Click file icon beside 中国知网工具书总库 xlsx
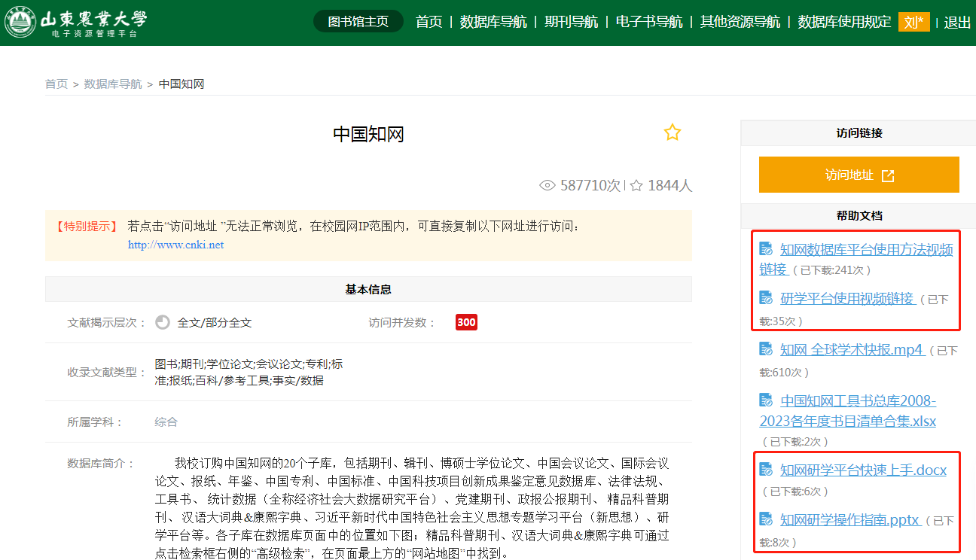976x560 pixels. [767, 400]
